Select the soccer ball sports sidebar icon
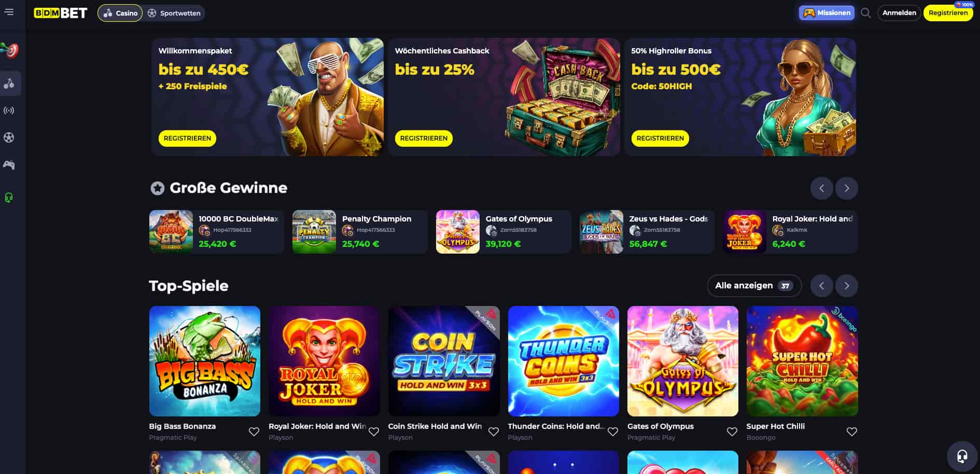980x474 pixels. [9, 137]
